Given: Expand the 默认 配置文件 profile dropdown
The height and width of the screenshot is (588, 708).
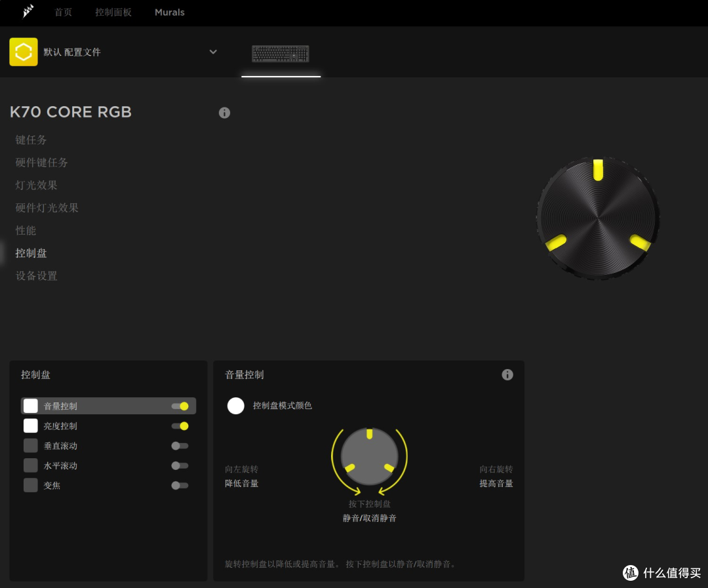Looking at the screenshot, I should click(x=213, y=52).
